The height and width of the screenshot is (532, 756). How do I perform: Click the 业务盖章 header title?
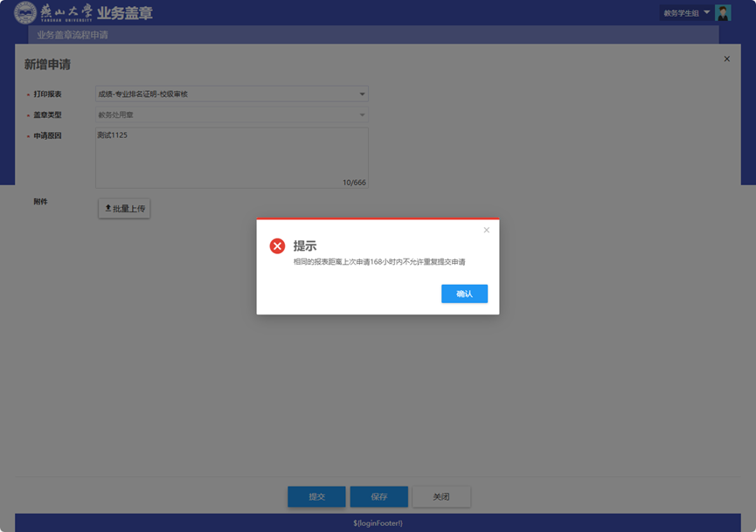(x=125, y=14)
